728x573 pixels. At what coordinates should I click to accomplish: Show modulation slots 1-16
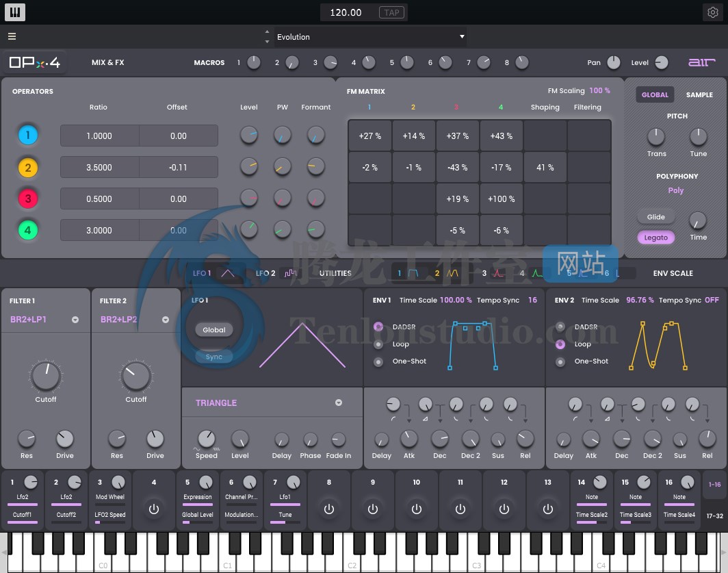714,484
